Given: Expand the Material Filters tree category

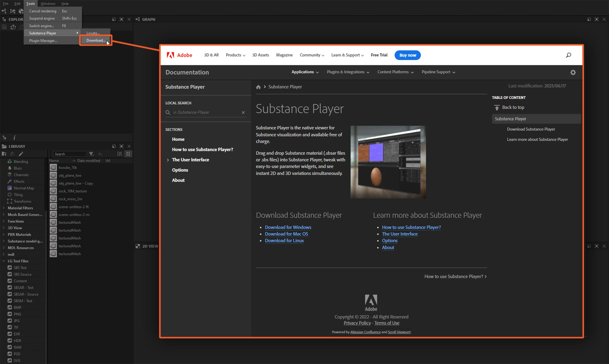Looking at the screenshot, I should tap(4, 208).
